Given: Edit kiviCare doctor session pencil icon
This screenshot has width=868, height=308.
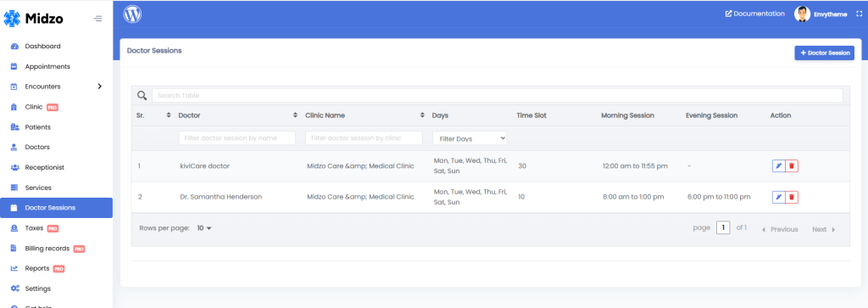Looking at the screenshot, I should [x=778, y=165].
